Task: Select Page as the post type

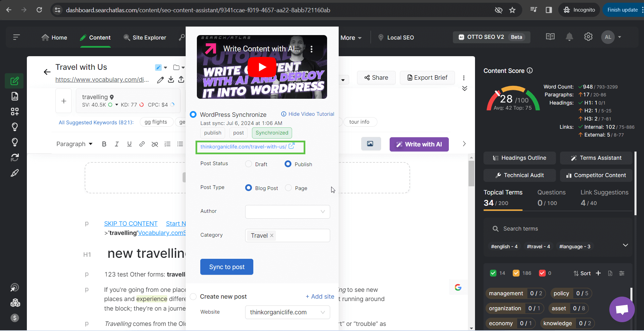Action: (x=288, y=188)
